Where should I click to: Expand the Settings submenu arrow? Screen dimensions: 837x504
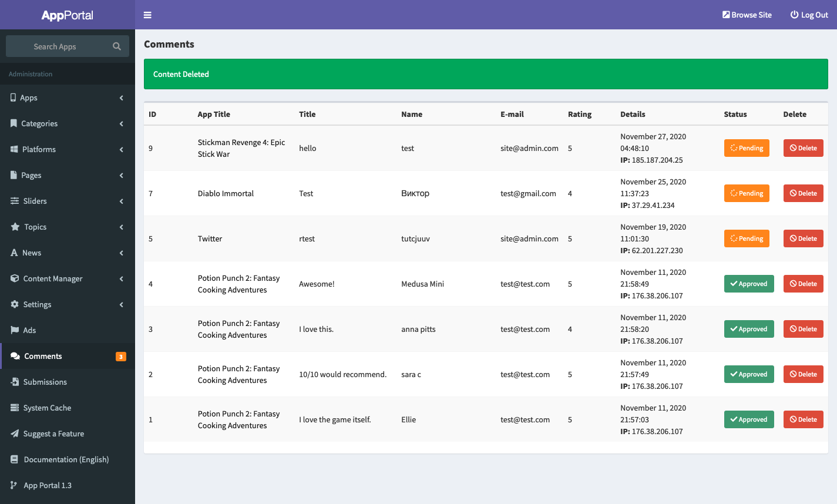pyautogui.click(x=122, y=305)
